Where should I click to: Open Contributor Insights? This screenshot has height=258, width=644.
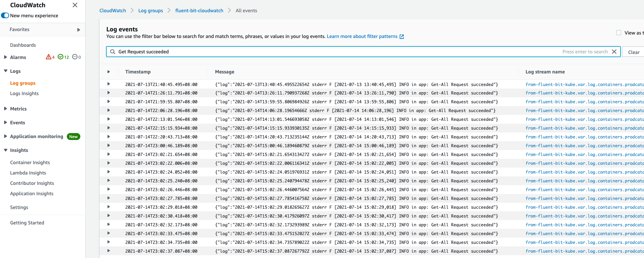pos(32,183)
